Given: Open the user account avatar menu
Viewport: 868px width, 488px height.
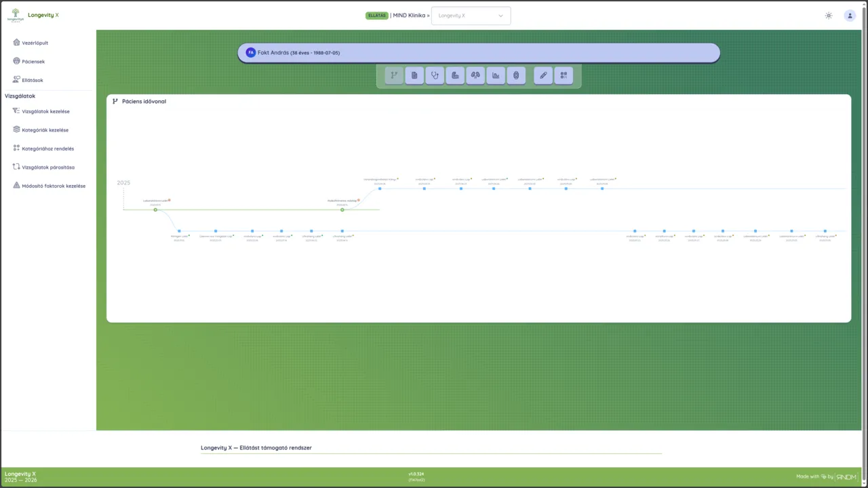Looking at the screenshot, I should tap(850, 16).
